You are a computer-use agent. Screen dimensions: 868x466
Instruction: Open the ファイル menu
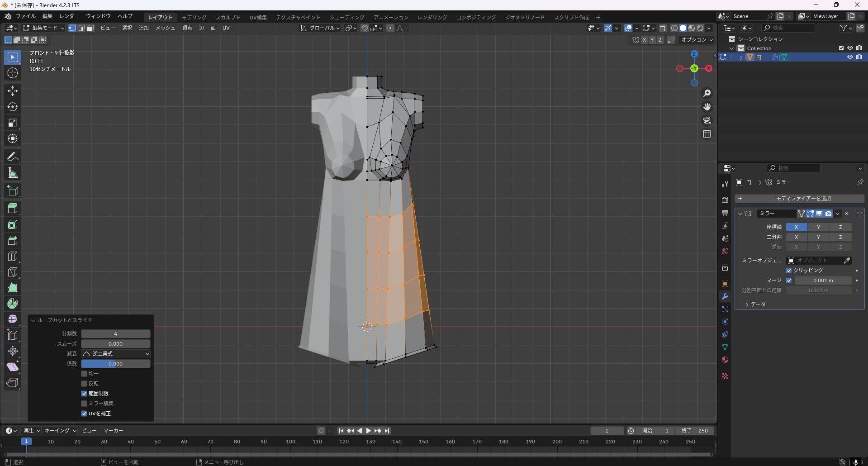(x=26, y=16)
